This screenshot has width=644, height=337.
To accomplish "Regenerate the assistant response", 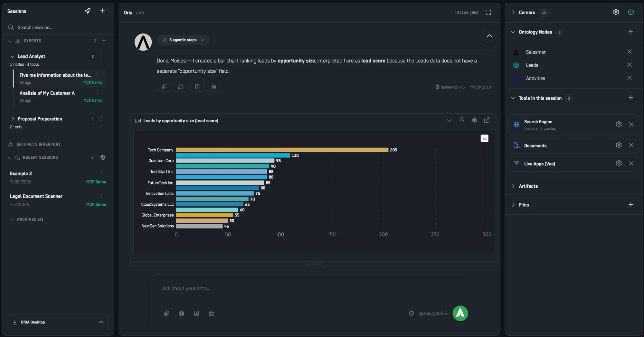I will (181, 87).
